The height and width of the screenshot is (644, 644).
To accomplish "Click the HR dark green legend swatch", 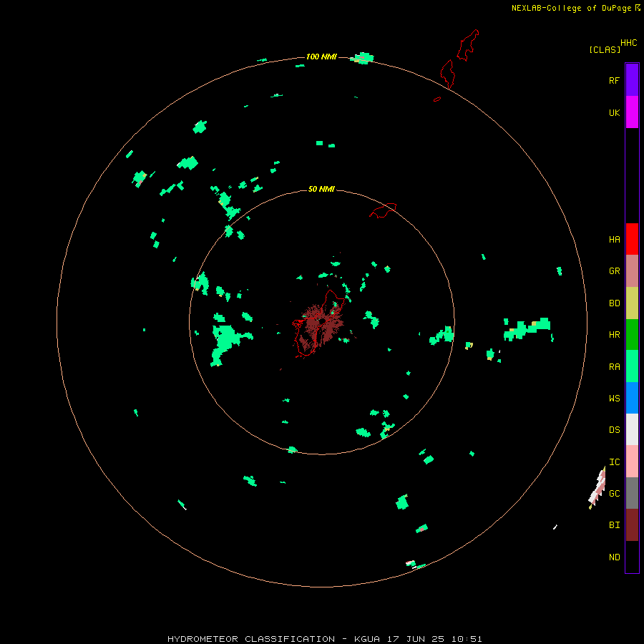I will 632,335.
